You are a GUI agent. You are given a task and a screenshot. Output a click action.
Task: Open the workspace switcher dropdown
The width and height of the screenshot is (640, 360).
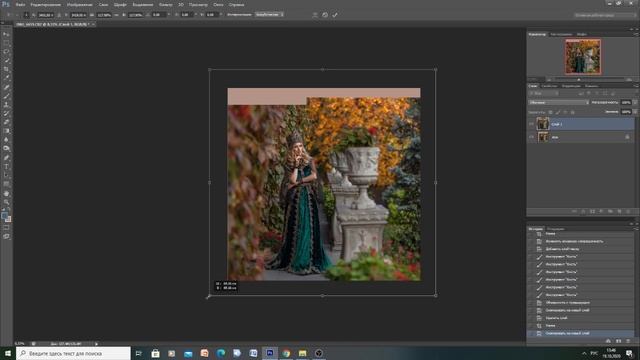coord(605,15)
